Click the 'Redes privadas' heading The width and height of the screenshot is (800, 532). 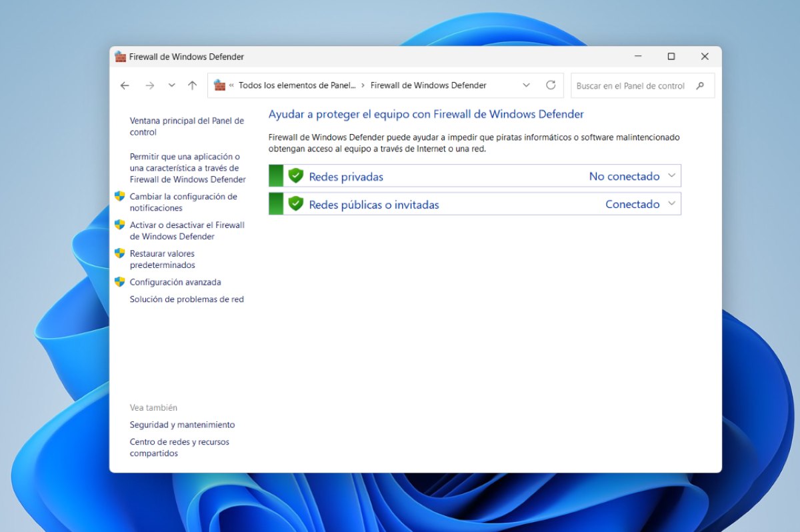point(346,177)
